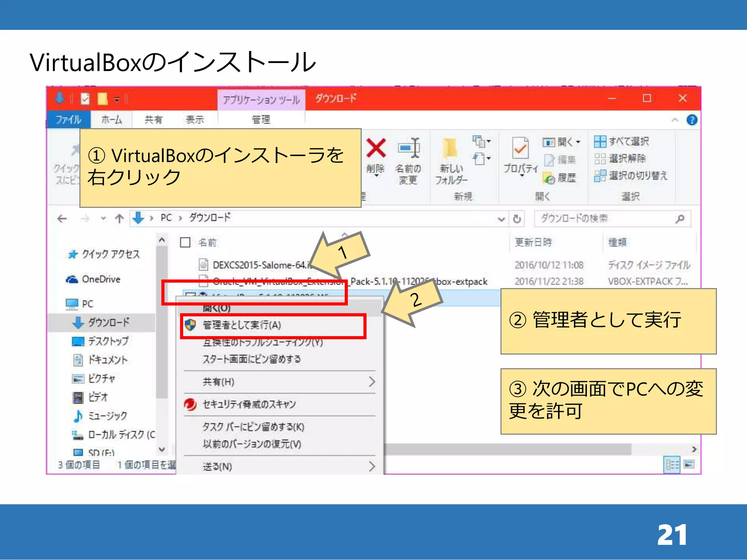This screenshot has width=747, height=560.
Task: Click the 編集 edit icon in ribbon
Action: tap(549, 160)
